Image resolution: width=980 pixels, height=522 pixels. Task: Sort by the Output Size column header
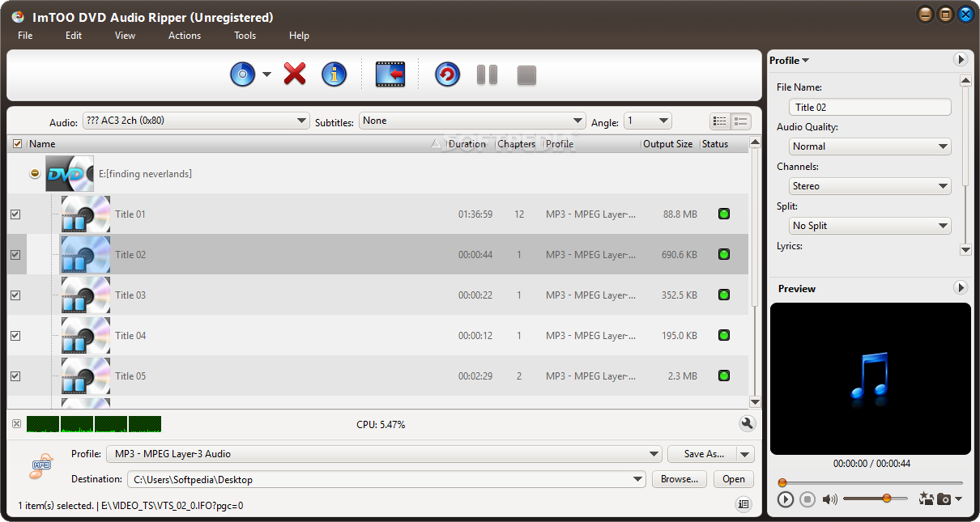click(668, 144)
